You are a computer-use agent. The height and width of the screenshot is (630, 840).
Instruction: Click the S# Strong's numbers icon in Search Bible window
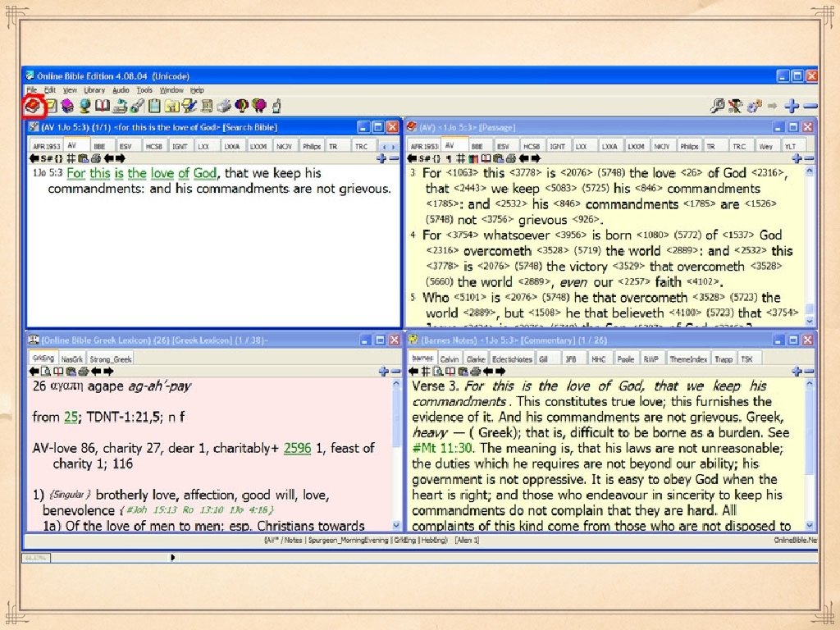pyautogui.click(x=46, y=158)
